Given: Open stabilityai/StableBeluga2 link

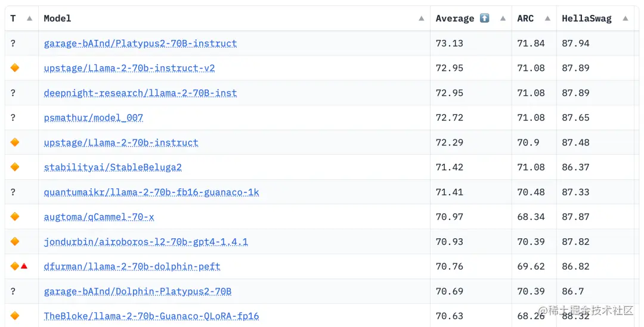Looking at the screenshot, I should point(113,167).
